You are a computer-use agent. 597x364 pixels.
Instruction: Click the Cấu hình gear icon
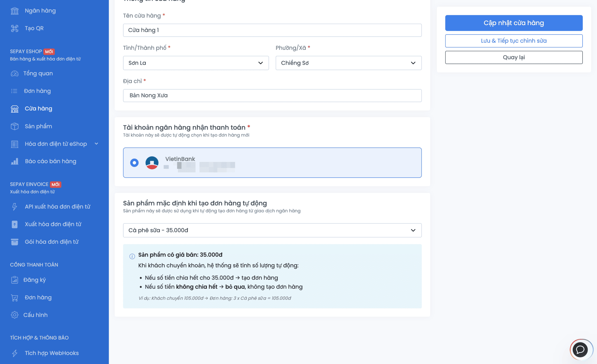tap(15, 315)
